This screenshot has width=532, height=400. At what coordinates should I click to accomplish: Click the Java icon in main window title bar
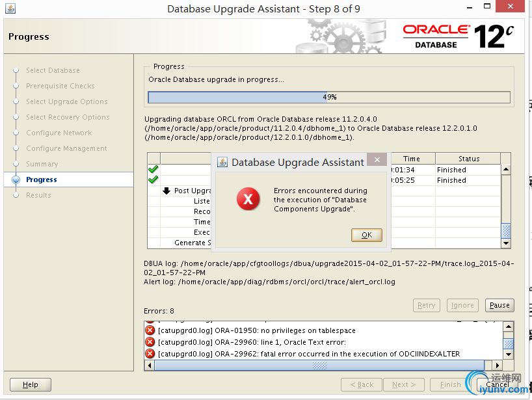[10, 8]
